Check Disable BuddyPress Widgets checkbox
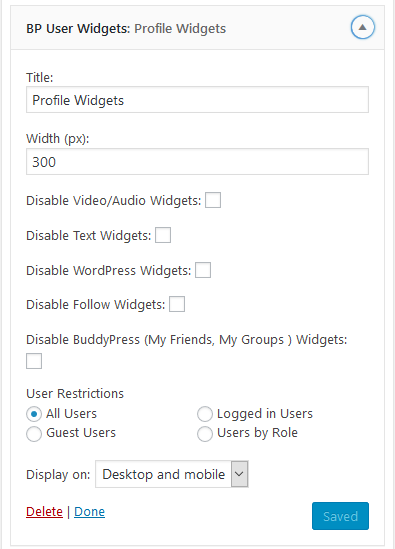 click(34, 361)
